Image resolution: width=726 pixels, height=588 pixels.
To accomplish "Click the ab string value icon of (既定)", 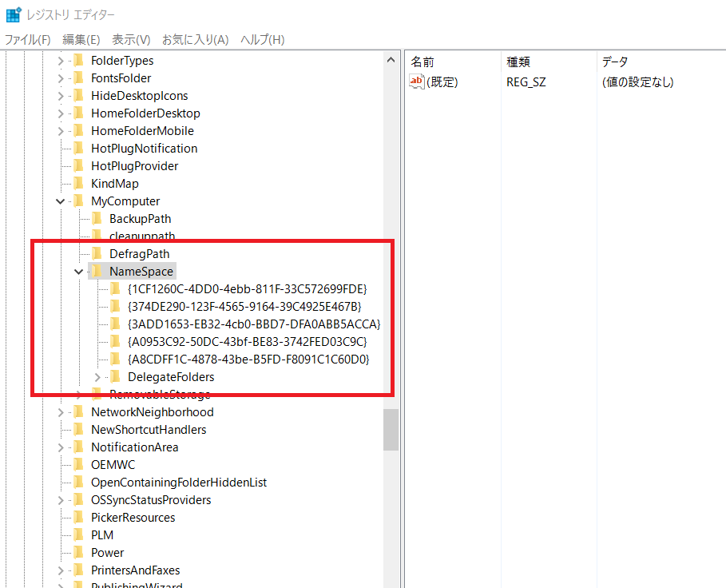I will [x=417, y=81].
